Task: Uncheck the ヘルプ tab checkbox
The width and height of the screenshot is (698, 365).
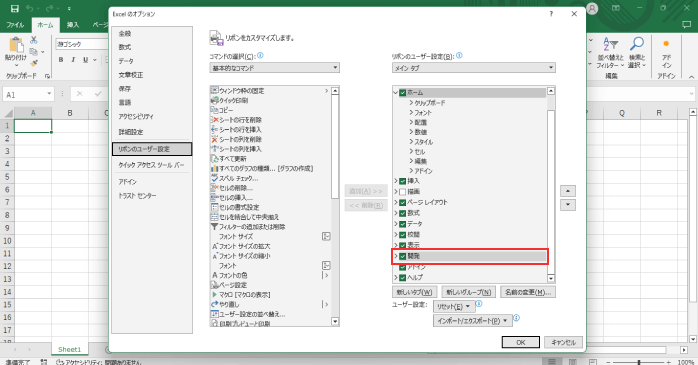Action: click(402, 278)
